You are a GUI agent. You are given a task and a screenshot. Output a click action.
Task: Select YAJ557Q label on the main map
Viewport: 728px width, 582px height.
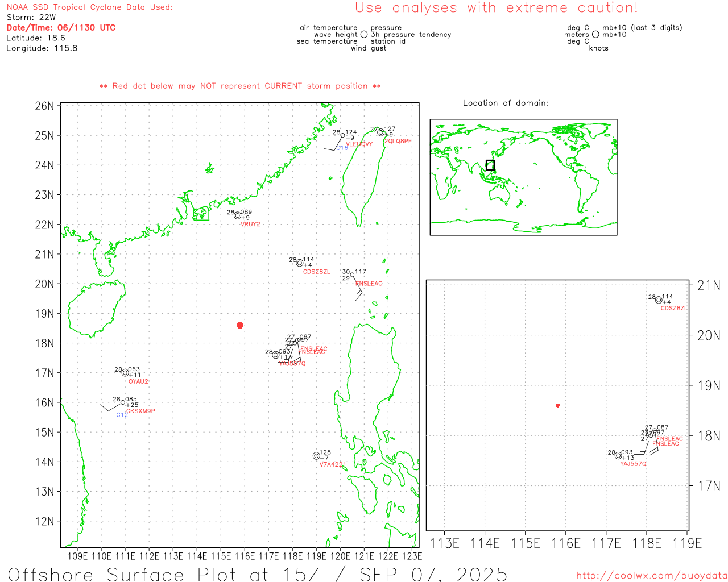pos(292,364)
